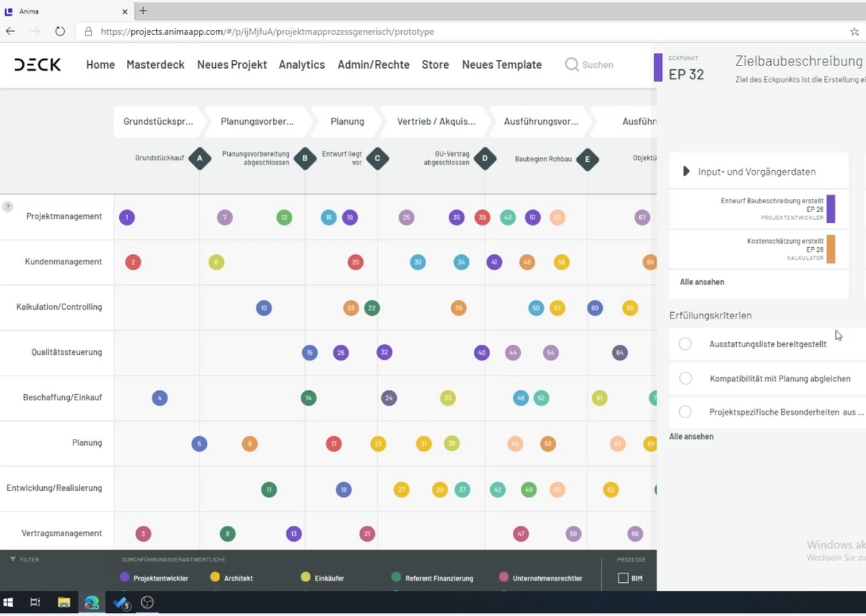The width and height of the screenshot is (866, 616).
Task: Open node 1 in Projektmanagement row
Action: pyautogui.click(x=127, y=217)
